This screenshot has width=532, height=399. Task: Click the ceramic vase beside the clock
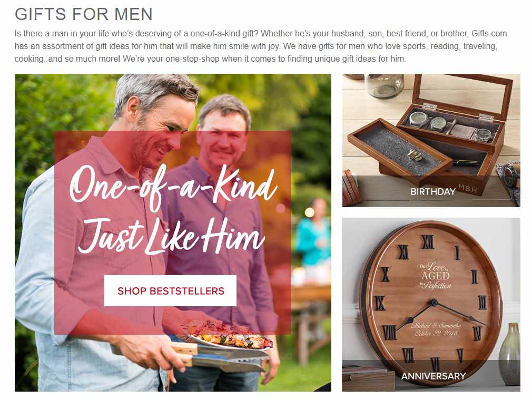[509, 354]
